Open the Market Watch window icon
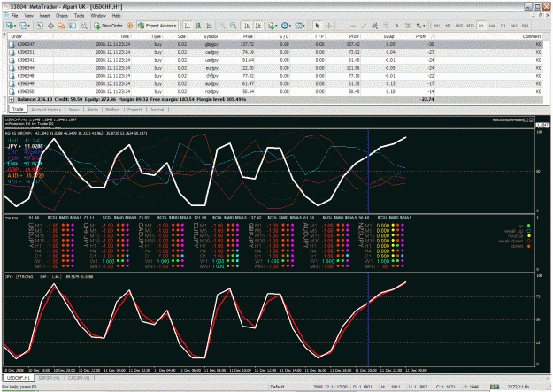 point(40,26)
